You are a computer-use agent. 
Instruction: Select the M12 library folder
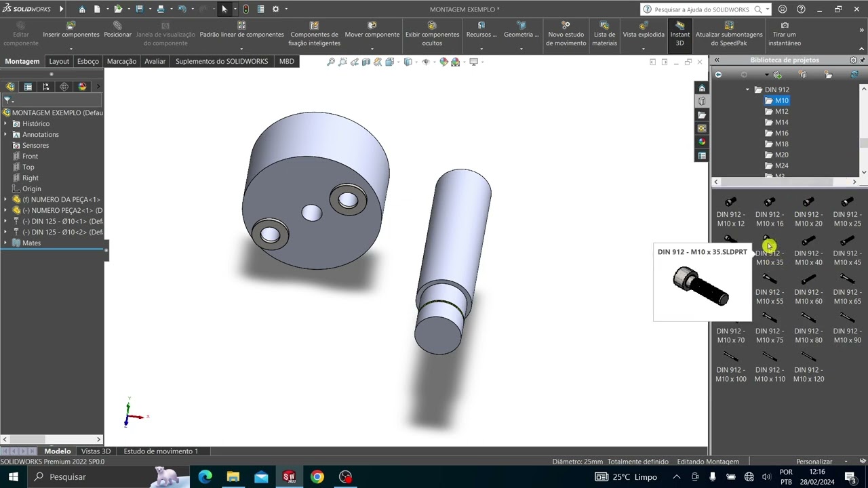pyautogui.click(x=776, y=111)
